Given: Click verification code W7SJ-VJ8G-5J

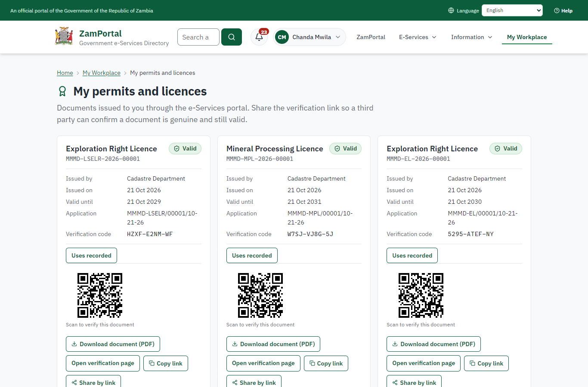Looking at the screenshot, I should (310, 234).
